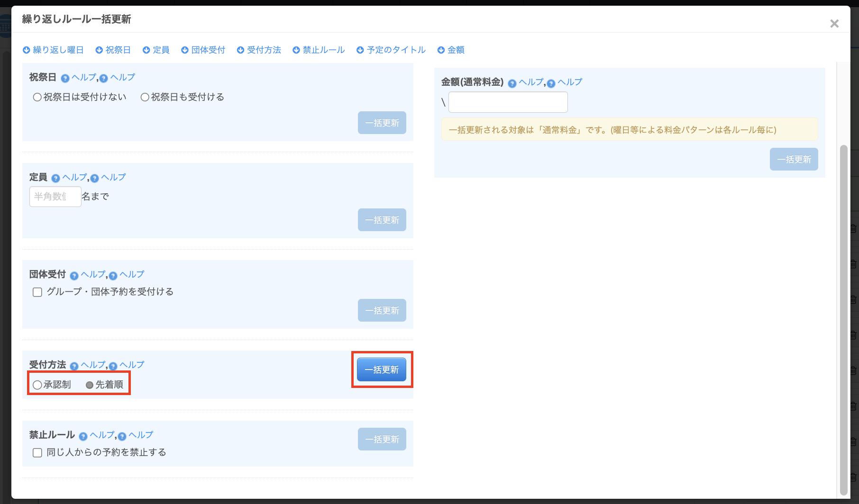859x504 pixels.
Task: Select the 祝祭日は受付けない radio option
Action: [37, 97]
